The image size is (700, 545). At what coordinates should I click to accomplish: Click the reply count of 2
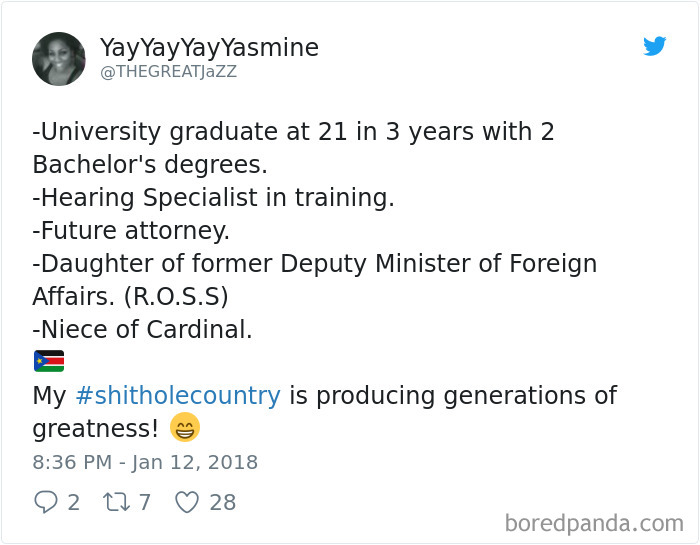[73, 502]
